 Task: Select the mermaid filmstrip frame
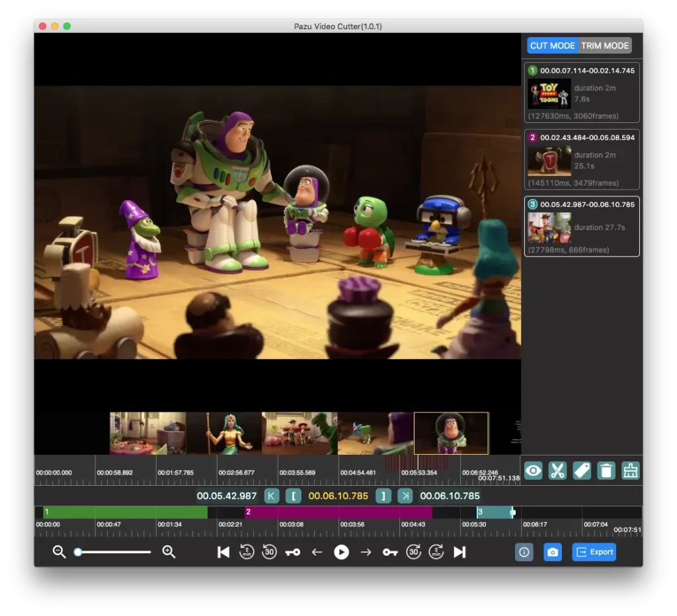pos(223,433)
